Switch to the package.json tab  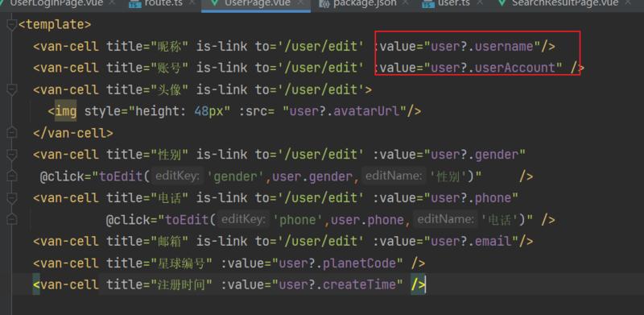pos(365,3)
